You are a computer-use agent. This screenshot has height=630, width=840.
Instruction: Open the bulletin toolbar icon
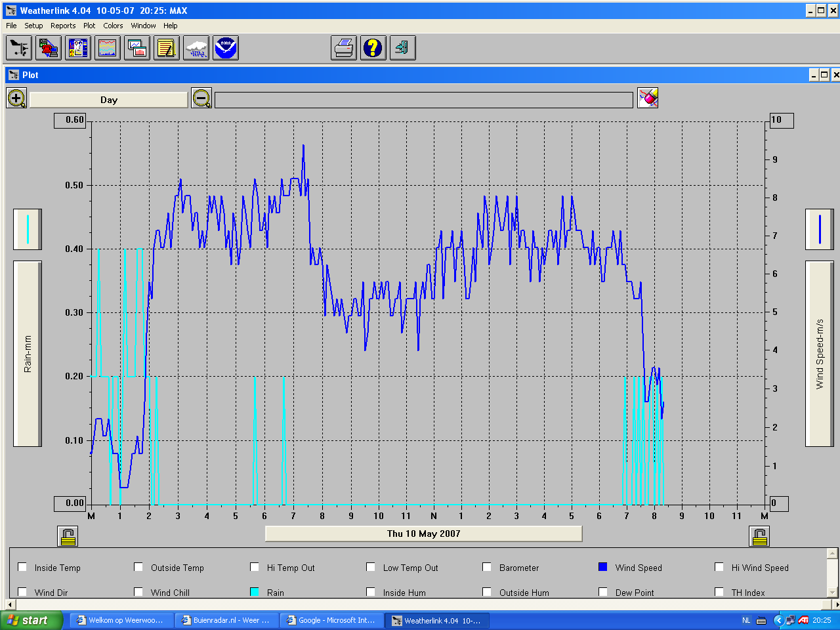[x=78, y=48]
